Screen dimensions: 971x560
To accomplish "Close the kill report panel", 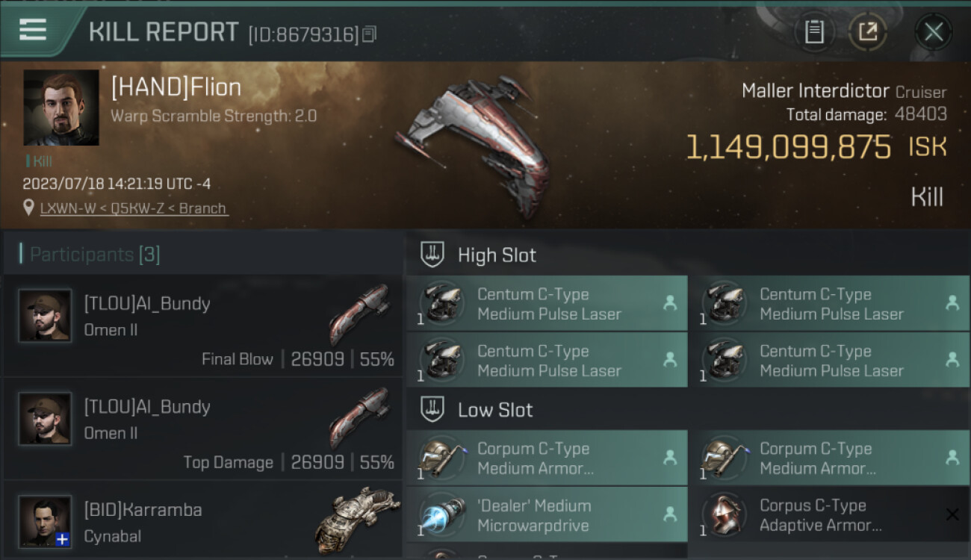I will tap(933, 32).
